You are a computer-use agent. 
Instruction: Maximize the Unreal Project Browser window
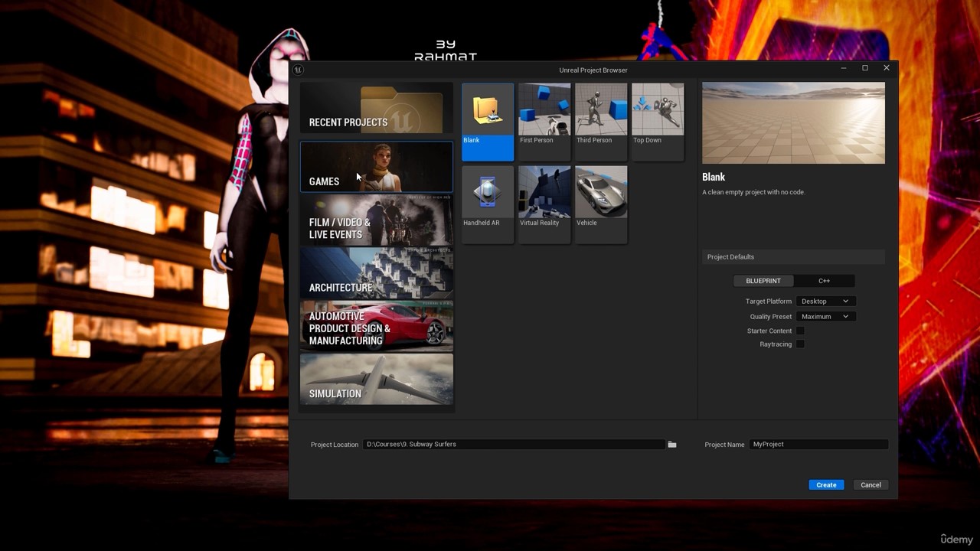(x=865, y=68)
